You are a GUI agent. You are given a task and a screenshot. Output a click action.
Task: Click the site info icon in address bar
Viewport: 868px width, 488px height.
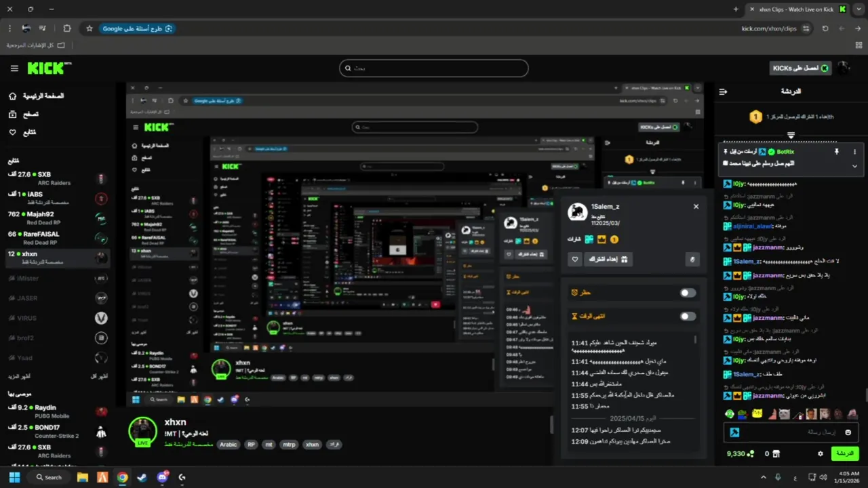(806, 28)
